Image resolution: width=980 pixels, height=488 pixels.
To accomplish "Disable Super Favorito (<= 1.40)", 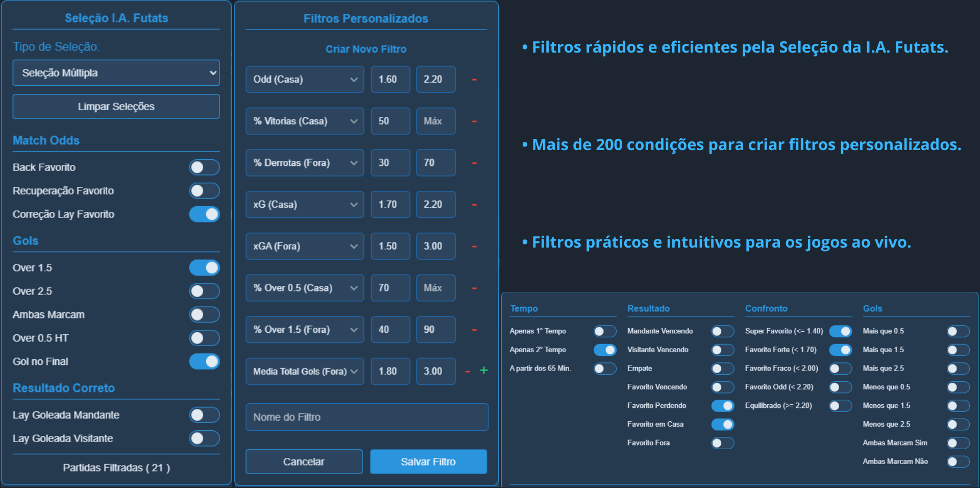I will 841,332.
